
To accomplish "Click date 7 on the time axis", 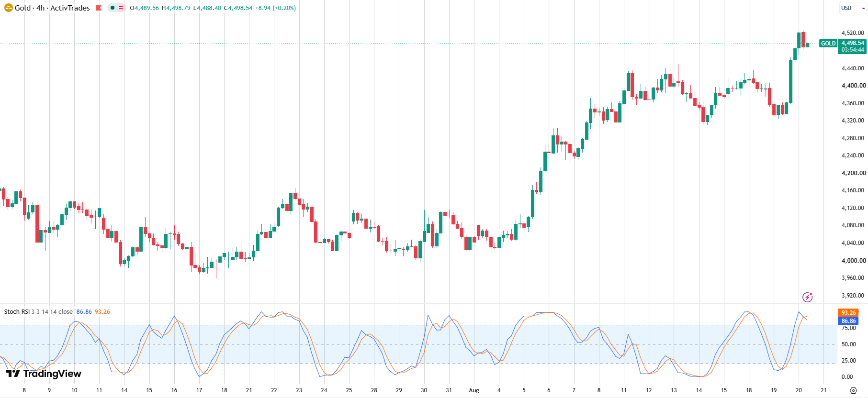I will click(x=574, y=390).
